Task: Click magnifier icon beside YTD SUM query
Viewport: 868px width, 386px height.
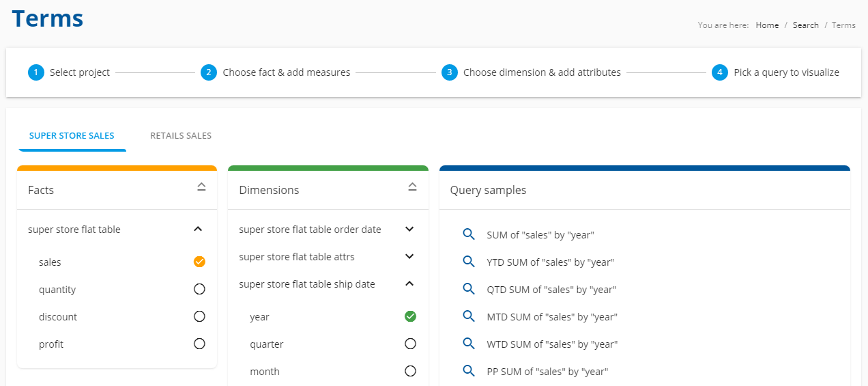Action: tap(469, 262)
